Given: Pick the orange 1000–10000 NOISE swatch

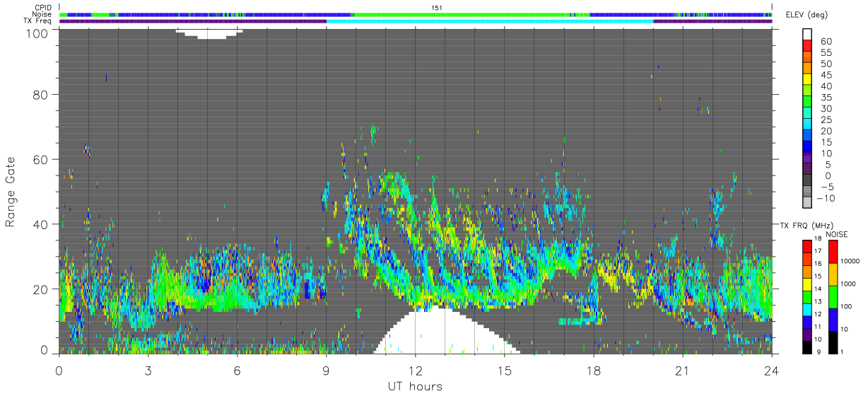Looking at the screenshot, I should tap(832, 274).
